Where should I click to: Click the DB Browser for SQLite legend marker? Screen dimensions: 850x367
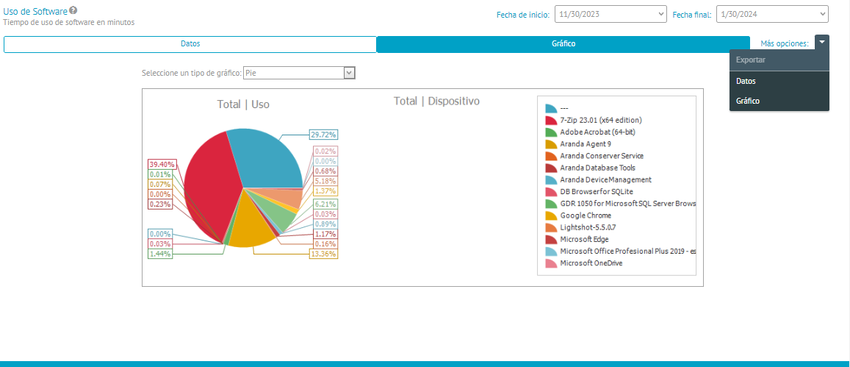pyautogui.click(x=551, y=192)
